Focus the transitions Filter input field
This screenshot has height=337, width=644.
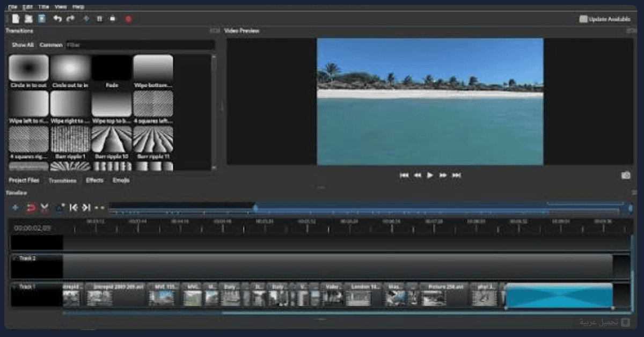coord(140,45)
